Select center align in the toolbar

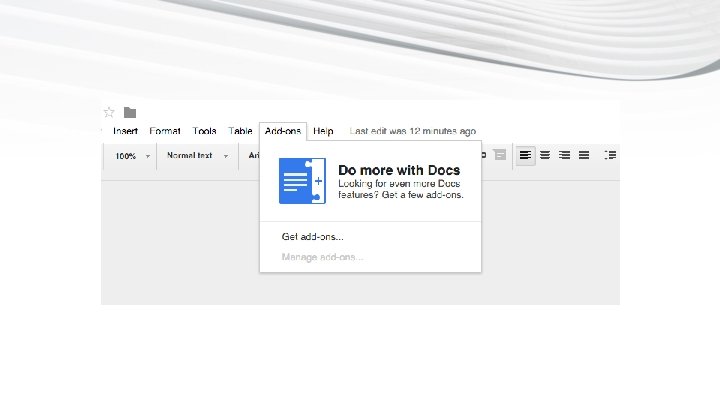[x=545, y=155]
